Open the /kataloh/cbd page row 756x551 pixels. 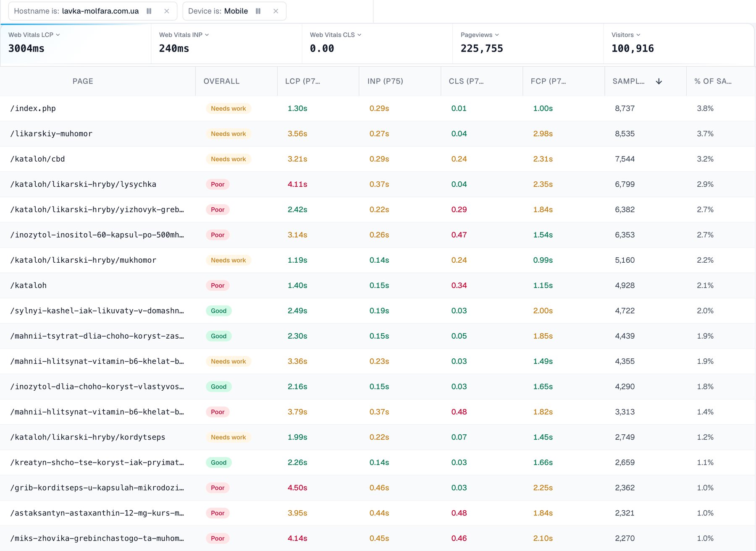(377, 159)
